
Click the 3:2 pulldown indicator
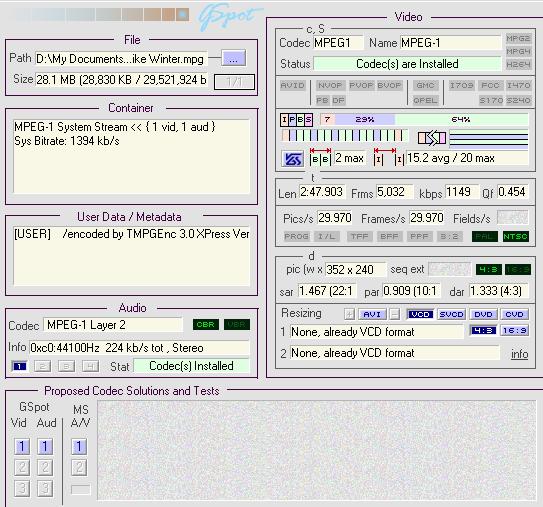(x=449, y=237)
